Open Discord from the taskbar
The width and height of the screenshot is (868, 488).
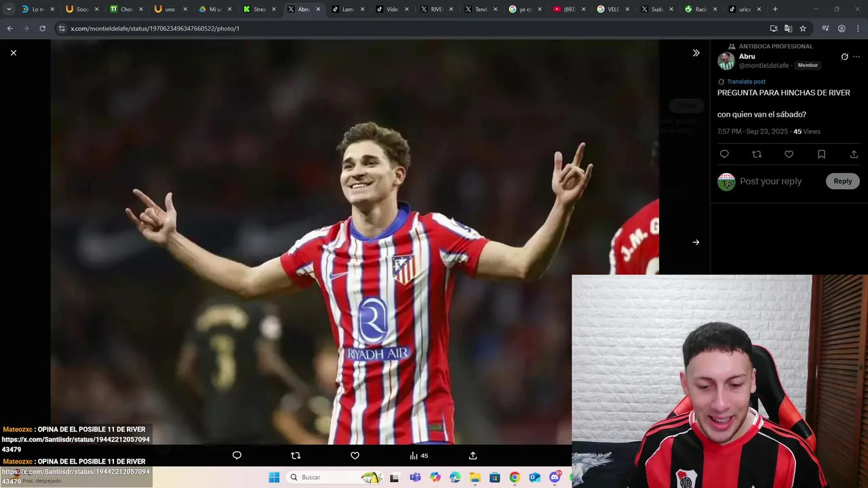pyautogui.click(x=555, y=477)
